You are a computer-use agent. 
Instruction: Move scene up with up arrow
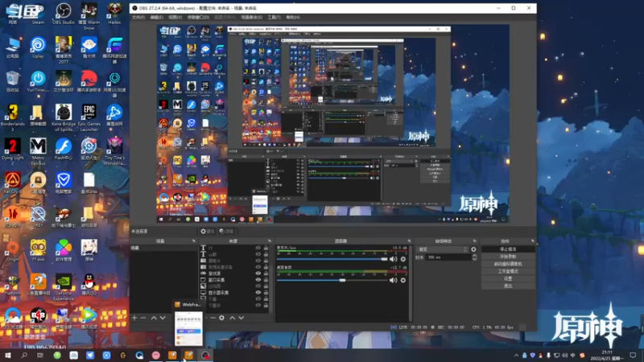click(154, 318)
